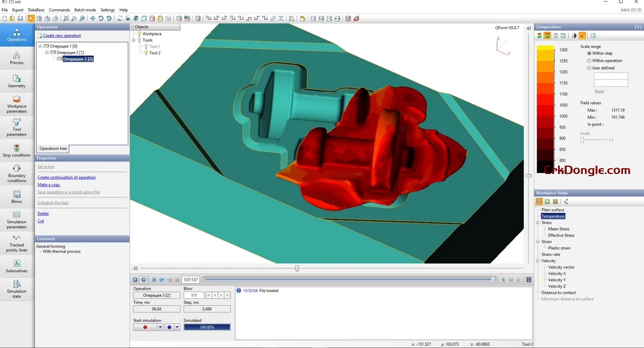
Task: Open the Geometry section from the sidebar
Action: 16,80
